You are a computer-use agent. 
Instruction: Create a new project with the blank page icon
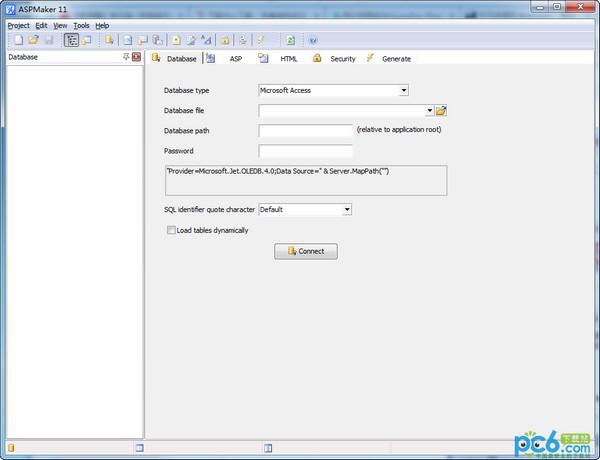18,40
